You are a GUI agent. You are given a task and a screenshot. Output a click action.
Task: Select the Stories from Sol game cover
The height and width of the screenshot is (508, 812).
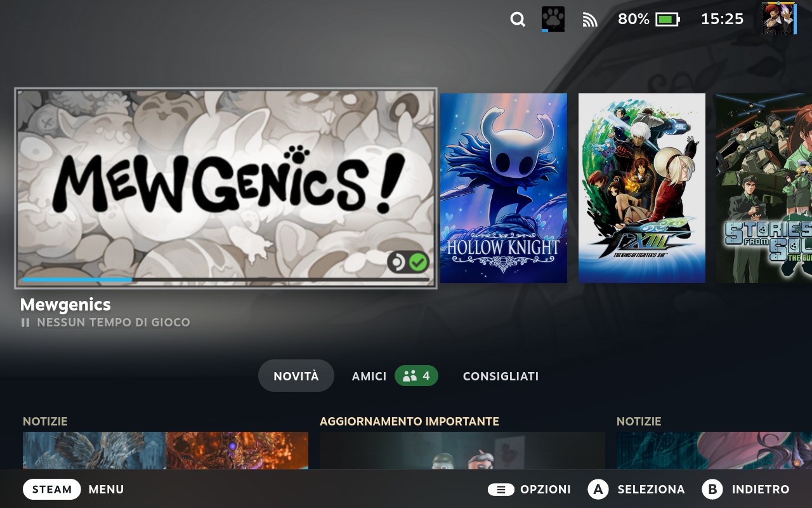[764, 188]
